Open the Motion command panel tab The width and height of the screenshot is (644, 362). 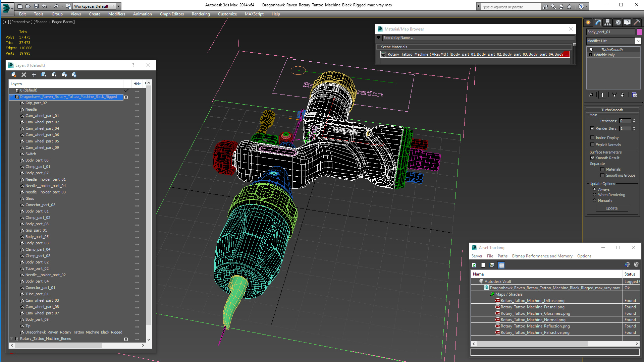(618, 22)
